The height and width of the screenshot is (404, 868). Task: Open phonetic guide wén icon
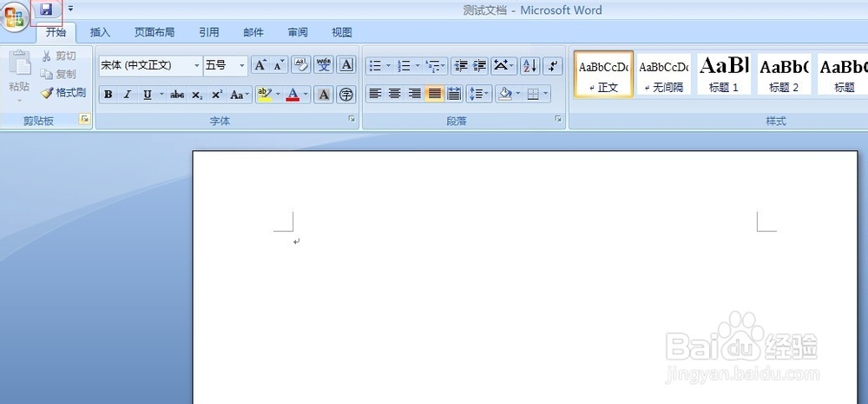(323, 65)
